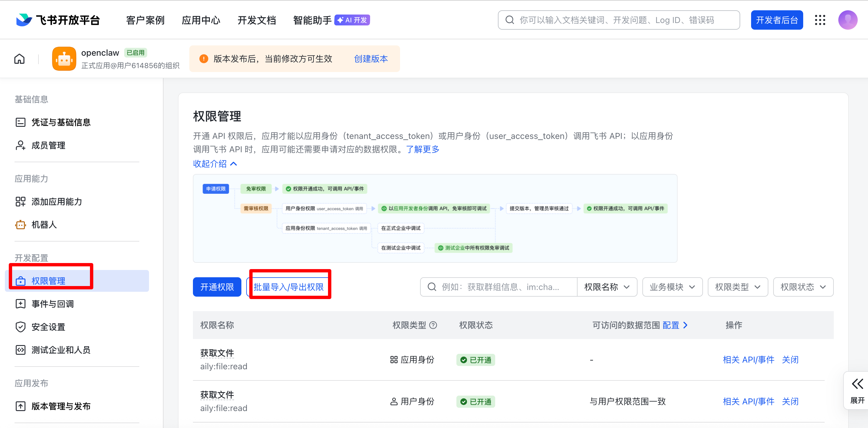Click the blue 开通权限 button
868x428 pixels.
[217, 287]
